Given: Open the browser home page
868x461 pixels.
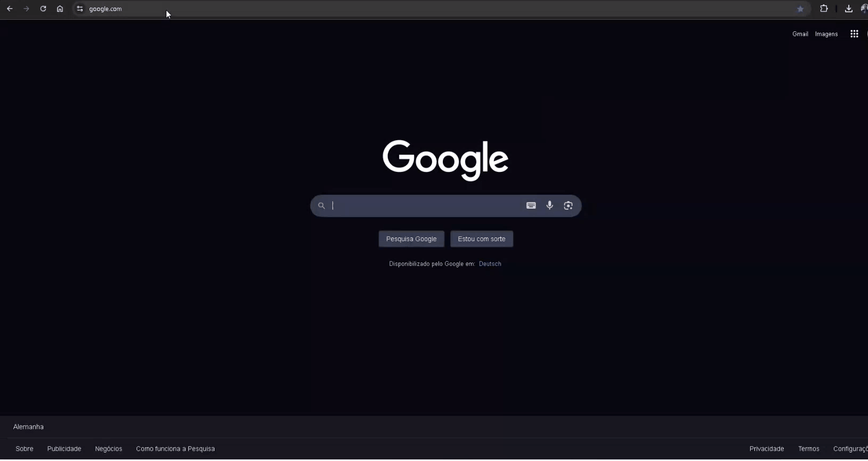Looking at the screenshot, I should (60, 9).
